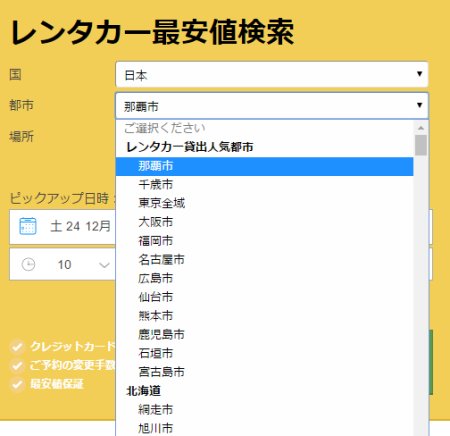The height and width of the screenshot is (436, 450).
Task: Collapse the 都市 dropdown showing 那覇市
Action: (x=272, y=106)
